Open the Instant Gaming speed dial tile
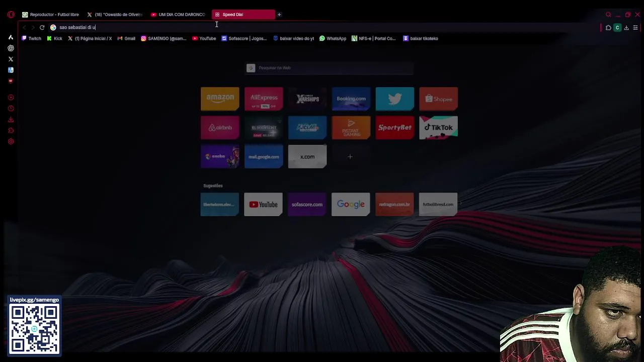This screenshot has height=362, width=644. point(351,128)
